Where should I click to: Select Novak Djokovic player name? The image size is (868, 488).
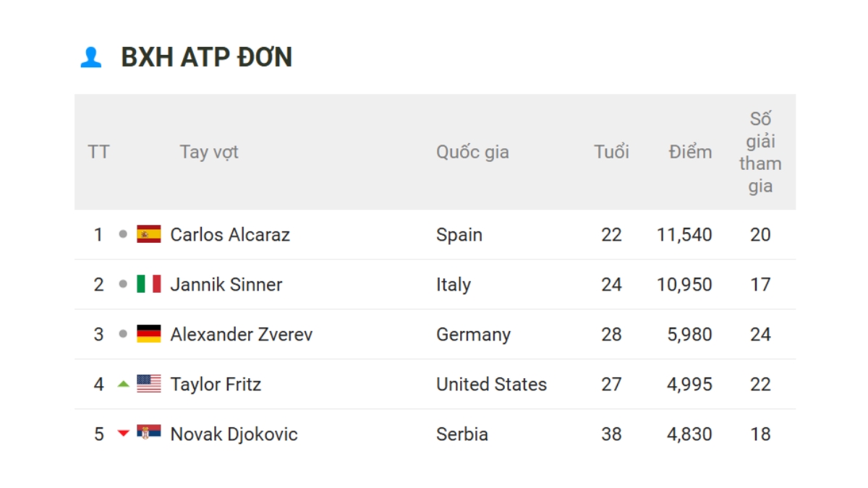click(234, 434)
